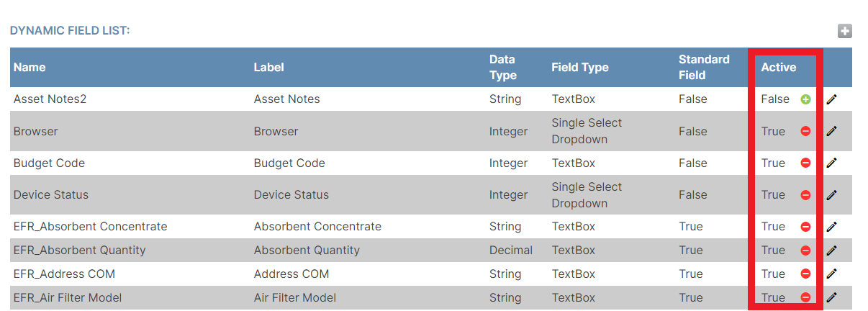Select the Field Type column header
The height and width of the screenshot is (311, 868).
(x=580, y=67)
